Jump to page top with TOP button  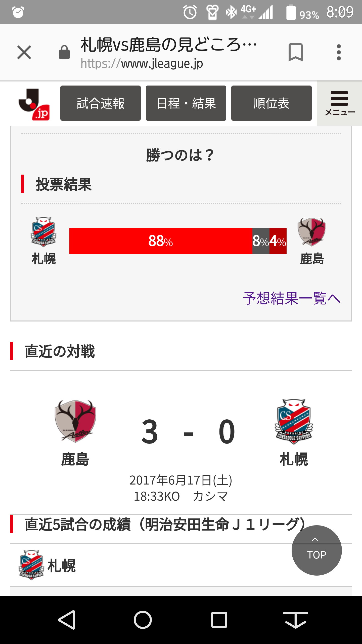pos(317,550)
